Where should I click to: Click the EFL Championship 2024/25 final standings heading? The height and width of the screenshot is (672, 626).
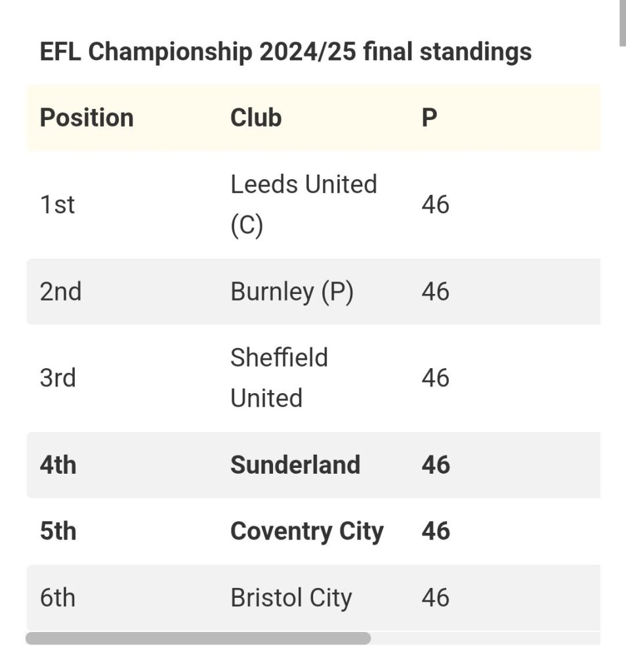coord(285,52)
